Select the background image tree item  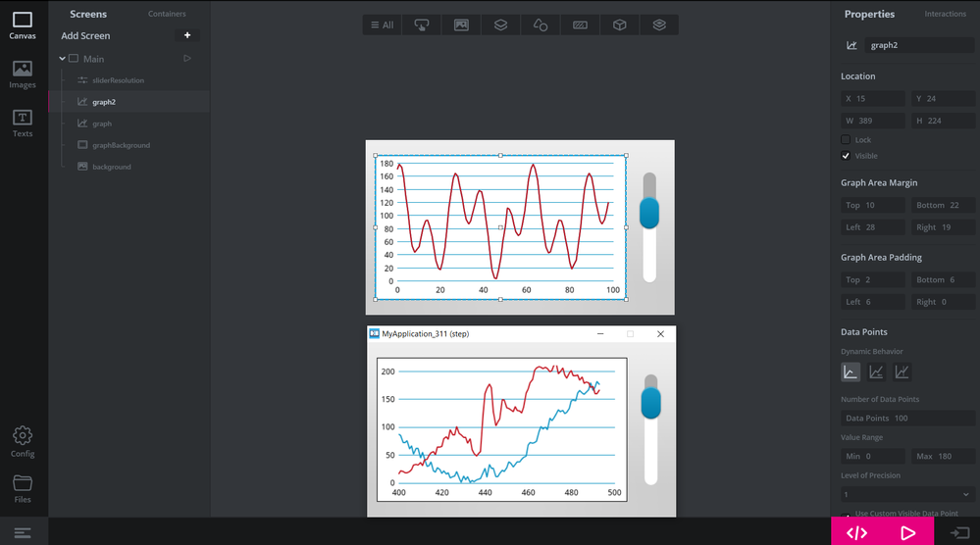tap(129, 167)
